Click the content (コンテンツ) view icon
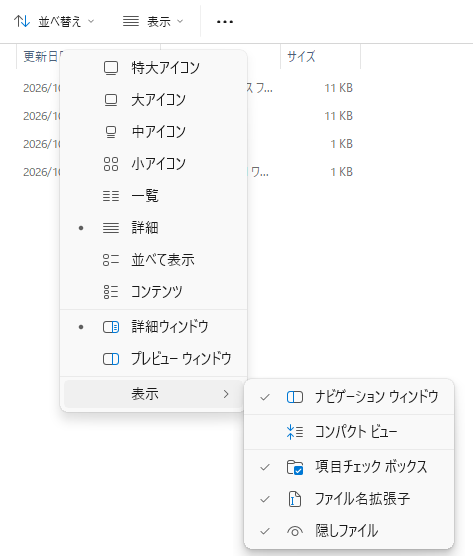This screenshot has width=473, height=556. (111, 291)
